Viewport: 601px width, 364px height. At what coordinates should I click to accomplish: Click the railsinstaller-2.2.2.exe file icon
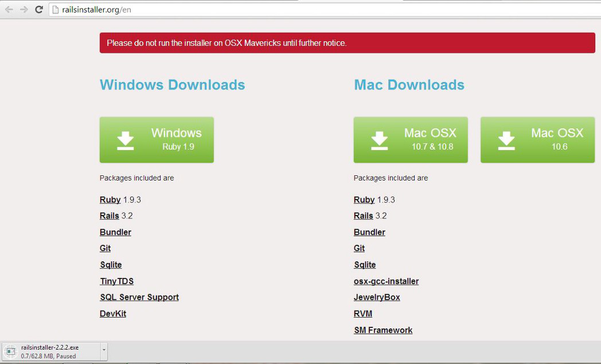click(10, 351)
